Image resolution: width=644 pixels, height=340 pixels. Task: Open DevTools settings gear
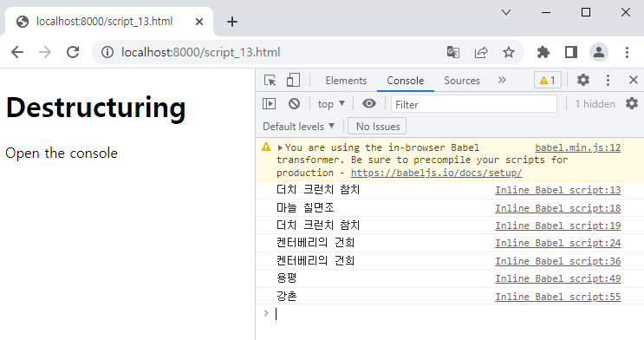tap(582, 80)
